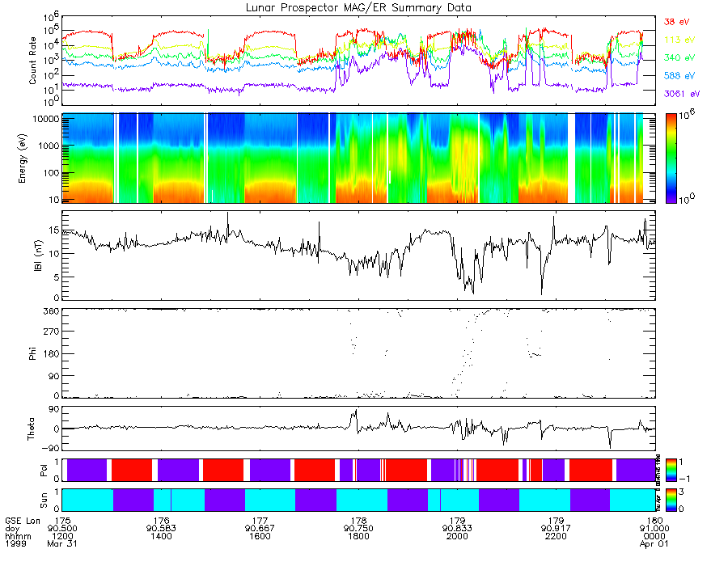The height and width of the screenshot is (566, 728).
Task: Click the '176' GSE longitude value
Action: pos(161,521)
